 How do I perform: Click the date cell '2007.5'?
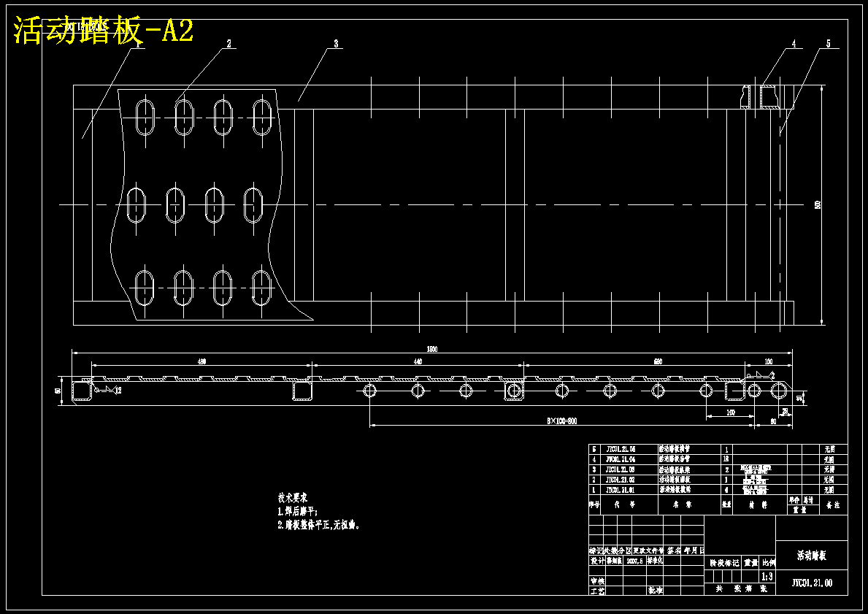click(x=634, y=560)
